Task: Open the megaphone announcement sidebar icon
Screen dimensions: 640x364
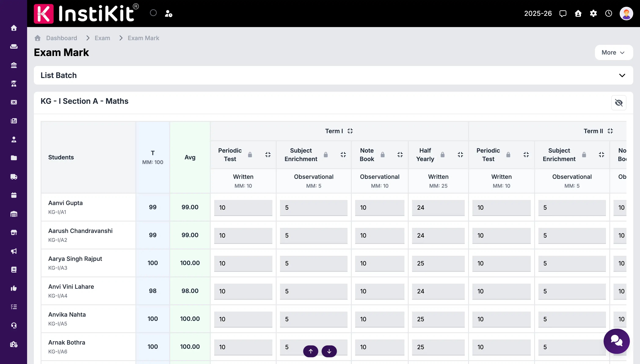Action: pos(14,251)
